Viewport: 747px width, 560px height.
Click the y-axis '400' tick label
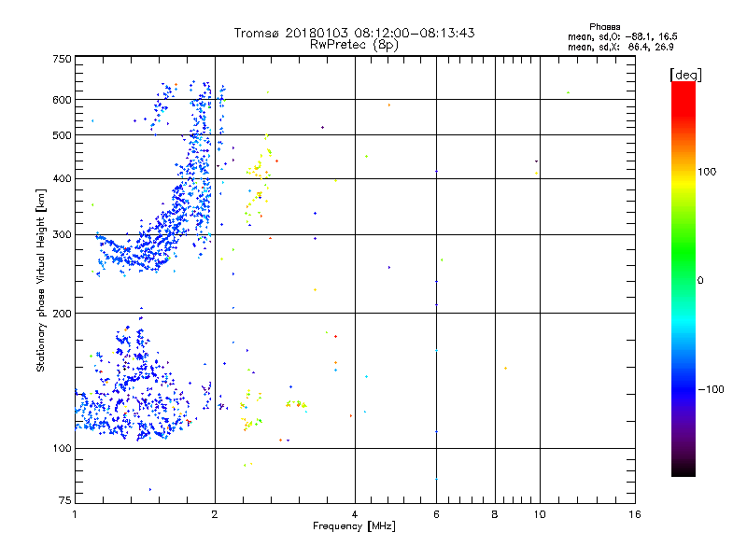coord(62,179)
